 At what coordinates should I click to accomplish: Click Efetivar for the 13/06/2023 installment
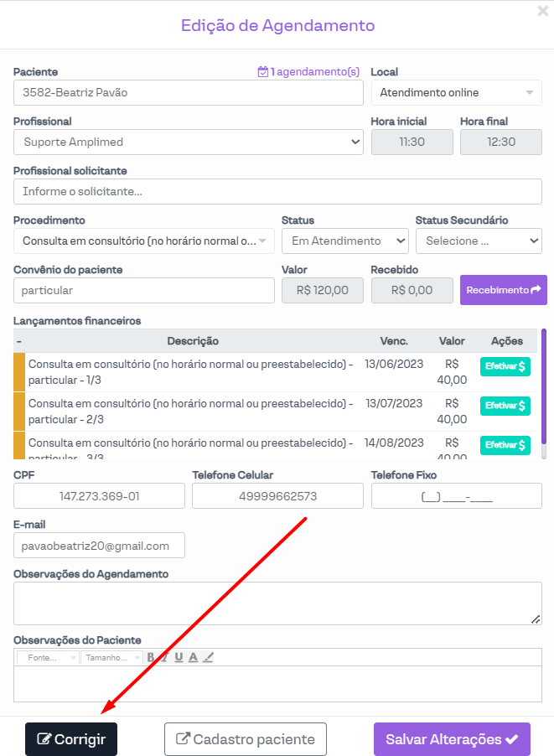coord(505,366)
